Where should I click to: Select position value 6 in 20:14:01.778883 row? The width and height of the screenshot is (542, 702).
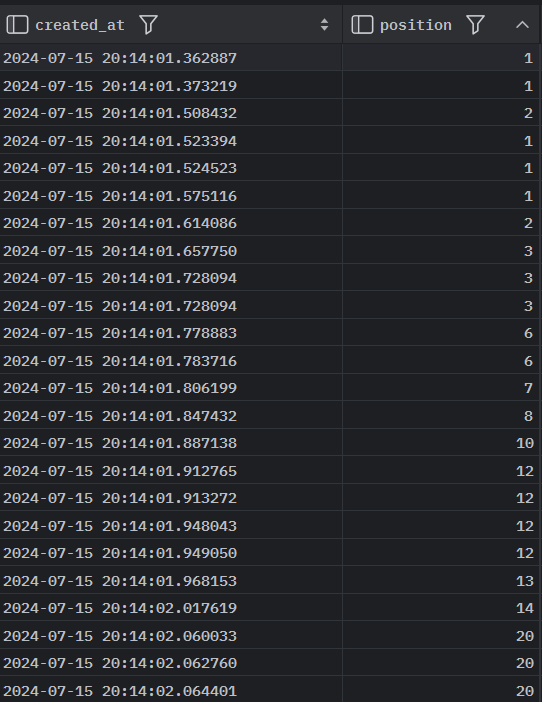(441, 333)
